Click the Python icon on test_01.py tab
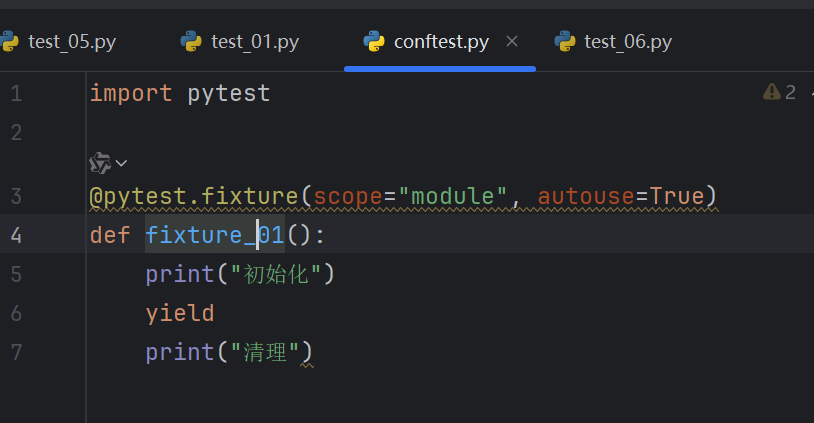 point(191,42)
